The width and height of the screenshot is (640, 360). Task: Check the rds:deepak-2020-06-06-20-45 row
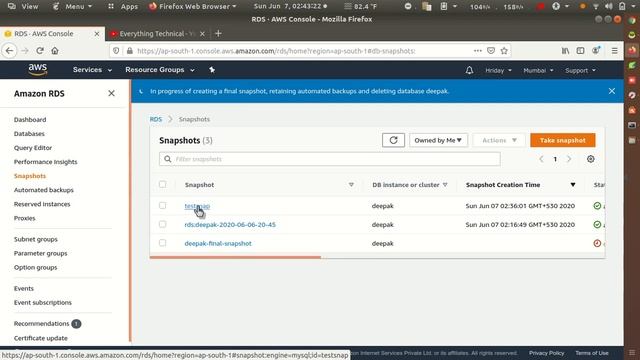(x=162, y=224)
